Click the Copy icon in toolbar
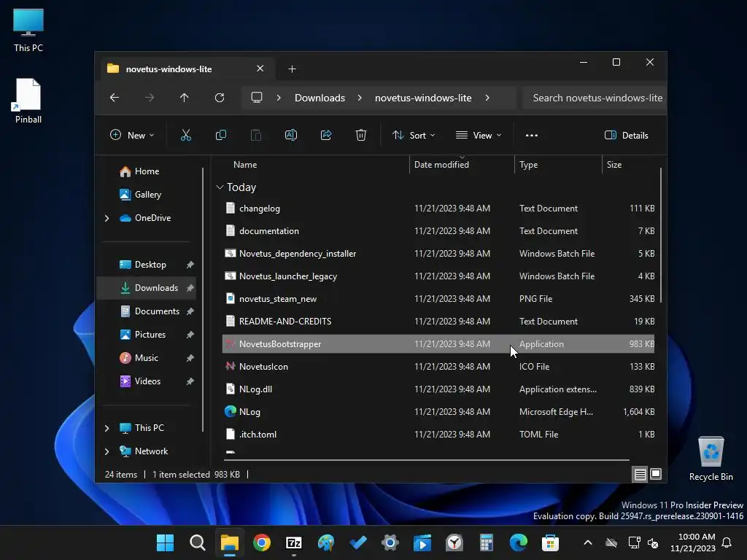Viewport: 747px width, 560px height. 220,135
